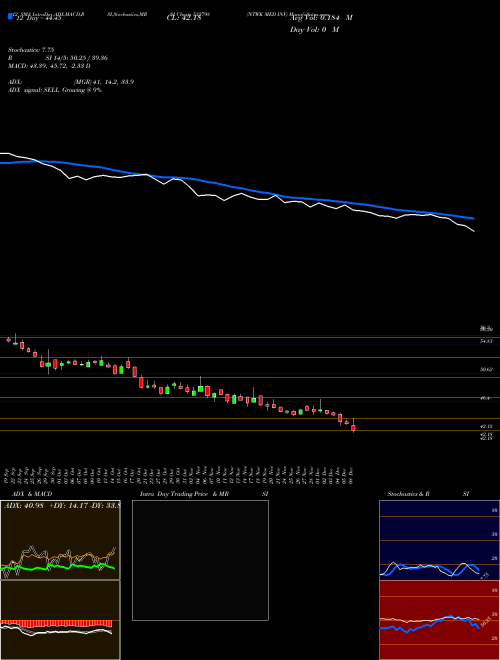This screenshot has width=500, height=660.
Task: Click the '54.83' price axis label
Action: (487, 341)
